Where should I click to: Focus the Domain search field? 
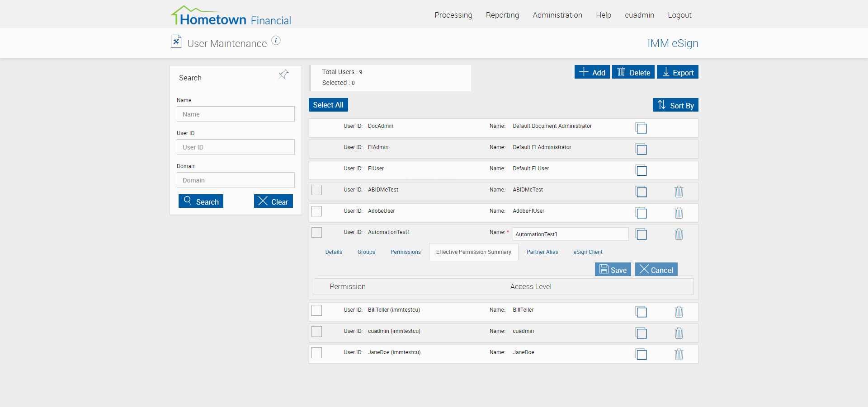pos(236,180)
